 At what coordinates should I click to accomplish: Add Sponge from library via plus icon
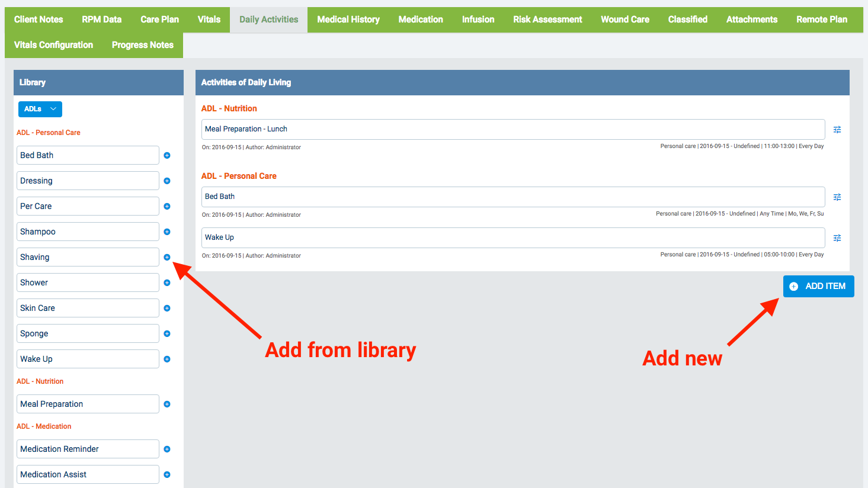click(167, 334)
